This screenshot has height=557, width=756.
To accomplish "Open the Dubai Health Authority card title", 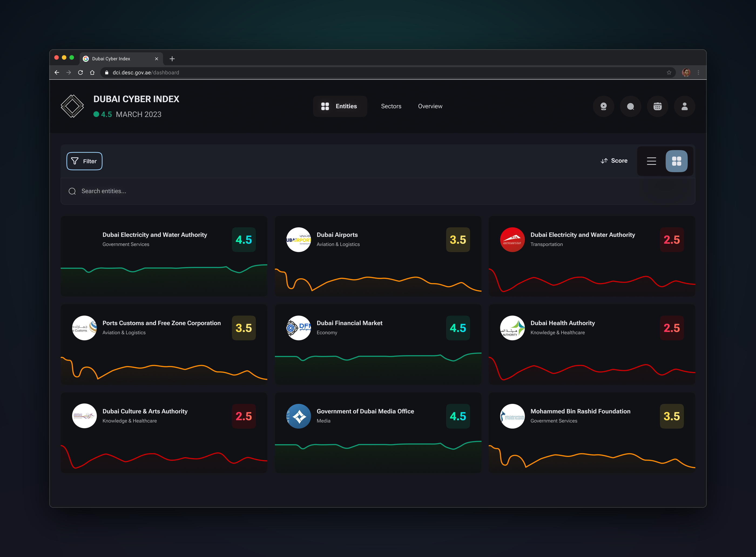I will tap(562, 323).
